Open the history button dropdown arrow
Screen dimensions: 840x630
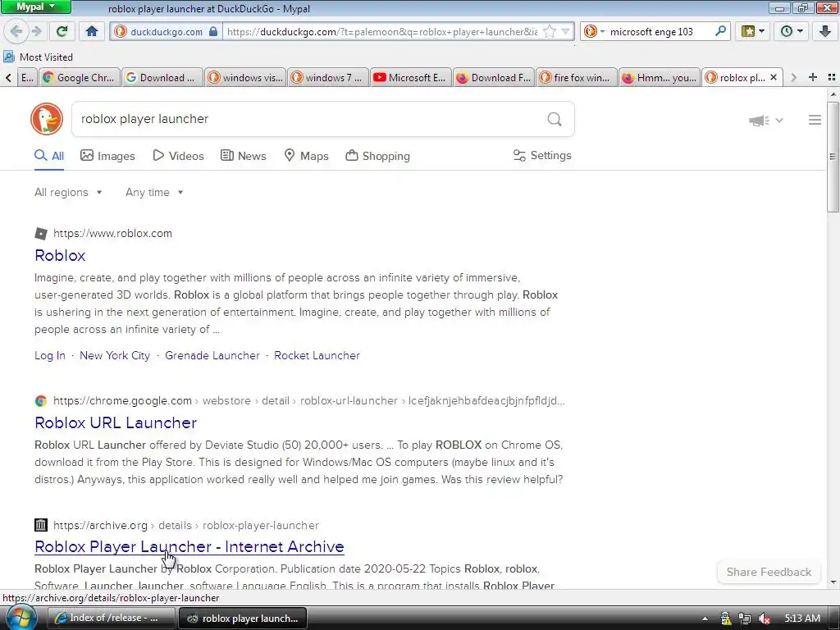click(x=800, y=31)
